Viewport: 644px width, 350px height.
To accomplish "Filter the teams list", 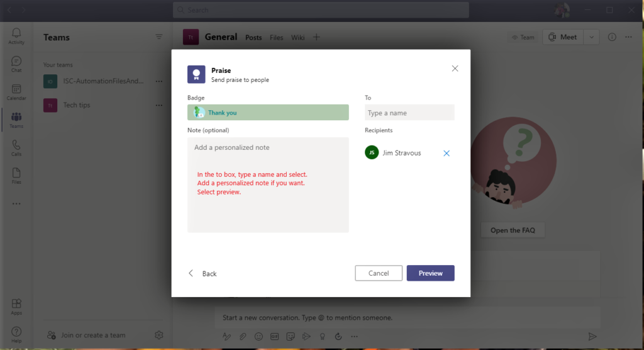I will (x=159, y=37).
